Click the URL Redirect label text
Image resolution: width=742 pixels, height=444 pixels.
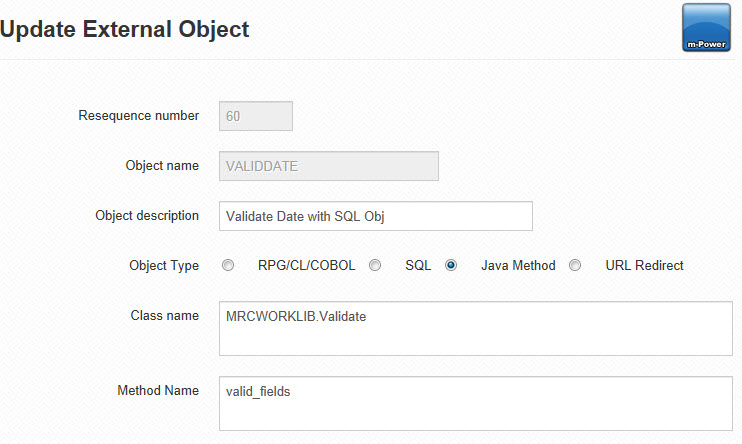[x=645, y=266]
